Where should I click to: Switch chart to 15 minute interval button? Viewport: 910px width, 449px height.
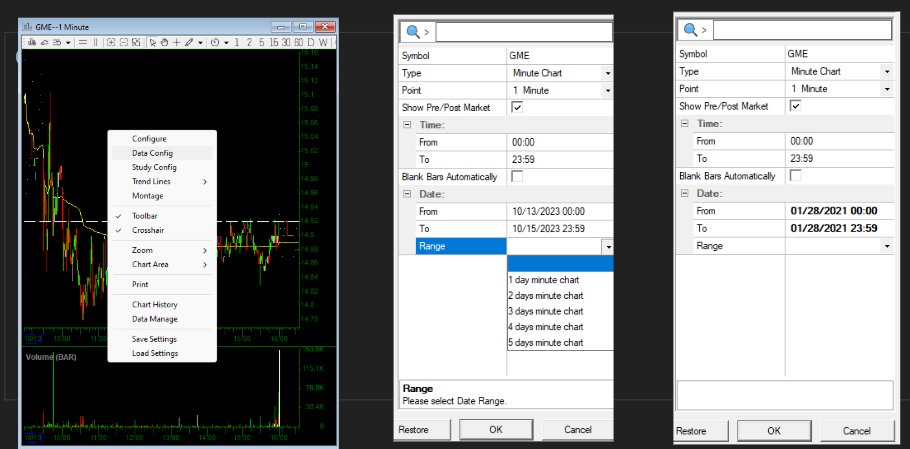[274, 42]
